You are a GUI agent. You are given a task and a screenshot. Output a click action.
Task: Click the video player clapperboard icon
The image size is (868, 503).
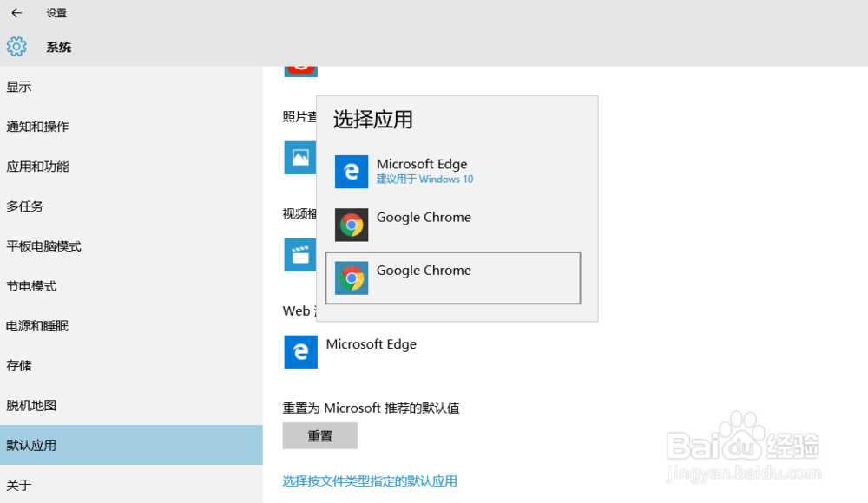300,255
